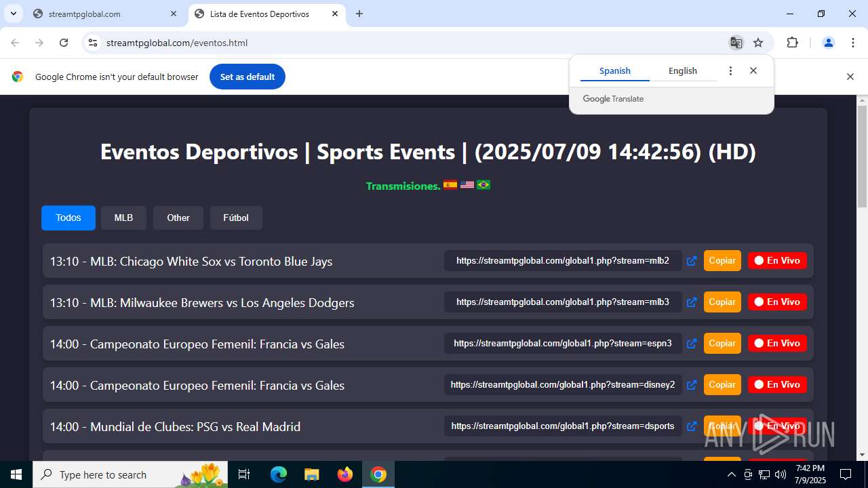Click the Chrome taskbar icon
The image size is (868, 488).
tap(378, 474)
